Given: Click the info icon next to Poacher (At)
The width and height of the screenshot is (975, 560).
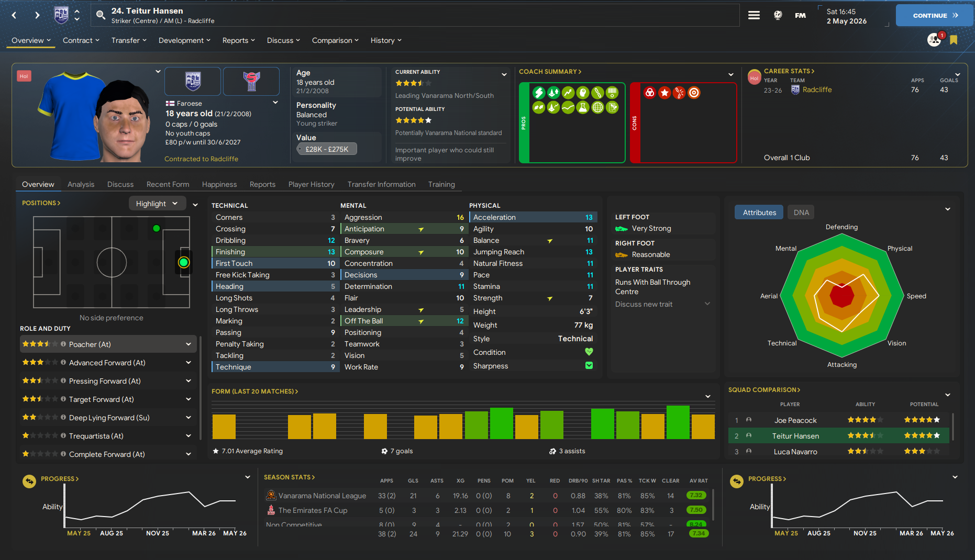Looking at the screenshot, I should pos(63,344).
